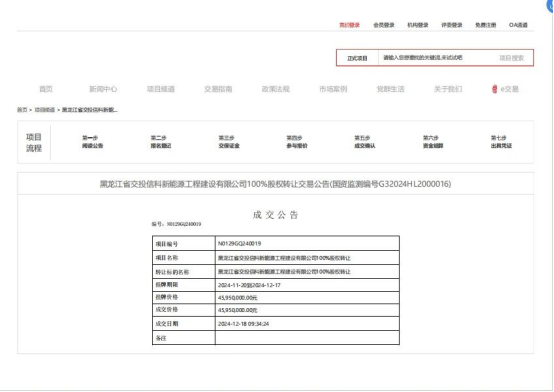Click the red 竞价登录 link
The height and width of the screenshot is (392, 554).
(349, 25)
